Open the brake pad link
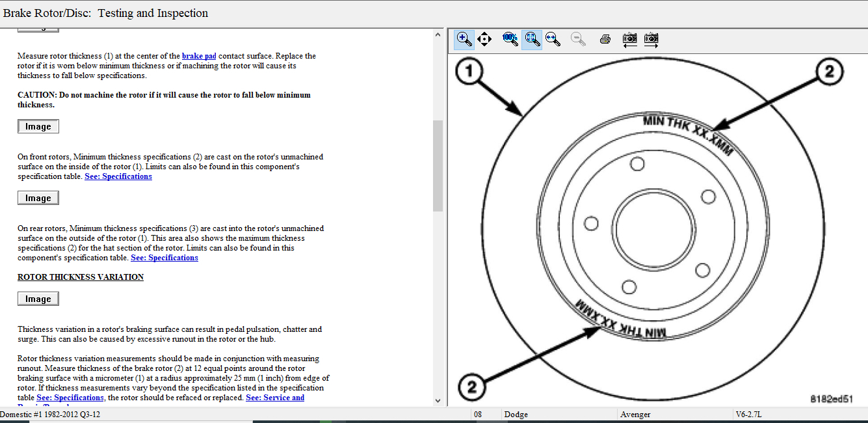 [x=199, y=56]
